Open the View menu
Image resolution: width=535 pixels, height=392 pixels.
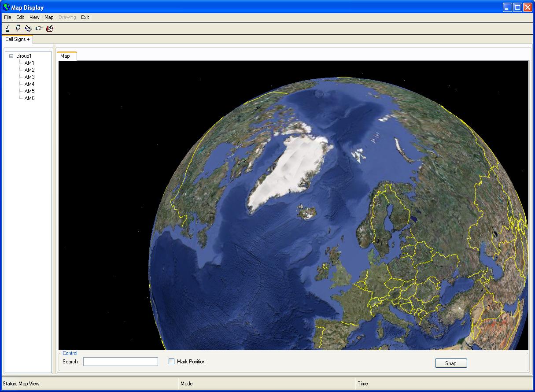tap(34, 17)
